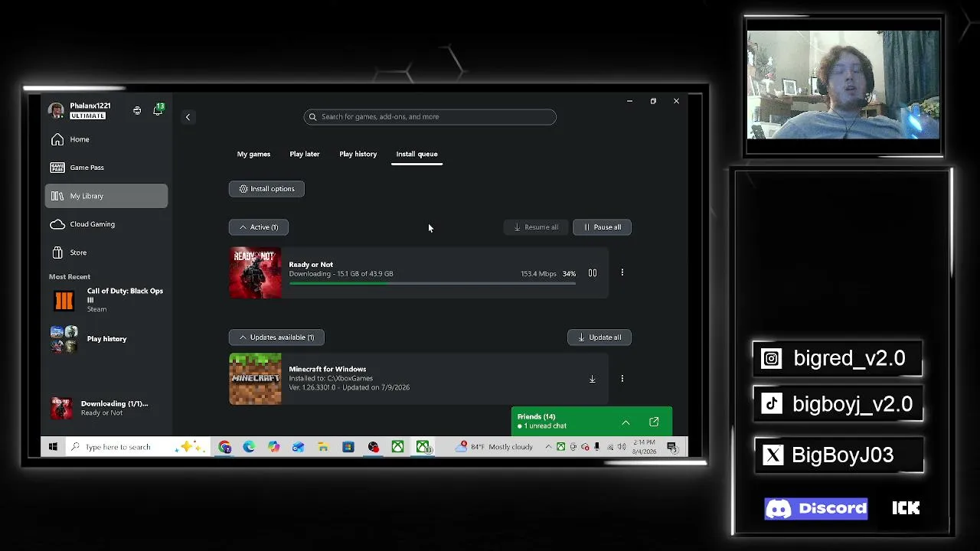Pop out the Friends chat panel

point(654,422)
